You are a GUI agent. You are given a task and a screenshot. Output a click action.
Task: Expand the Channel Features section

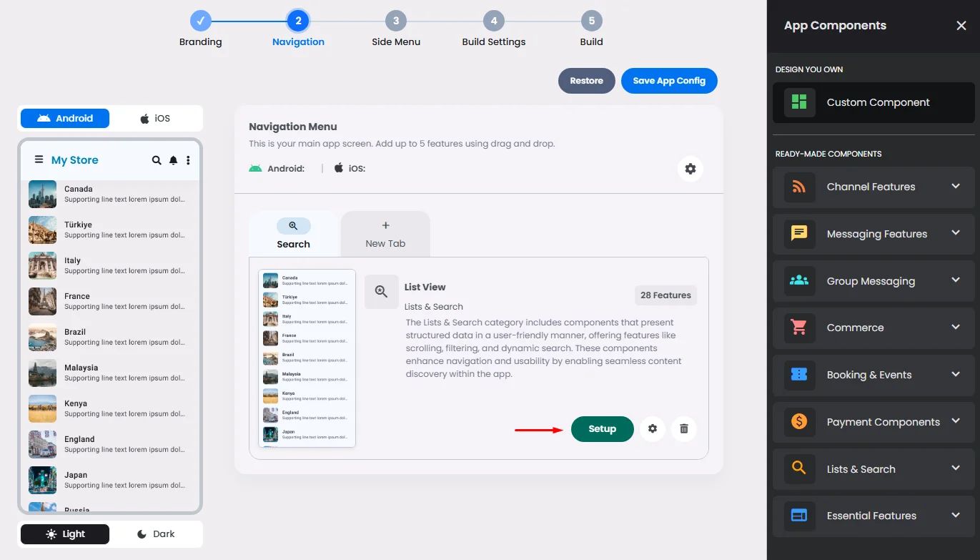[873, 187]
